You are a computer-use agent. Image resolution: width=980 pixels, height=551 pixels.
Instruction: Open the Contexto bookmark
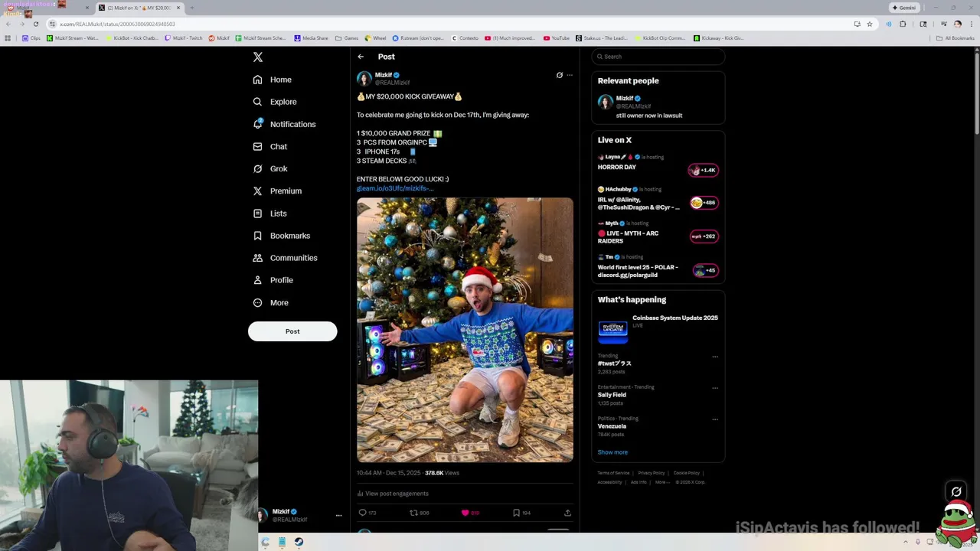(465, 38)
